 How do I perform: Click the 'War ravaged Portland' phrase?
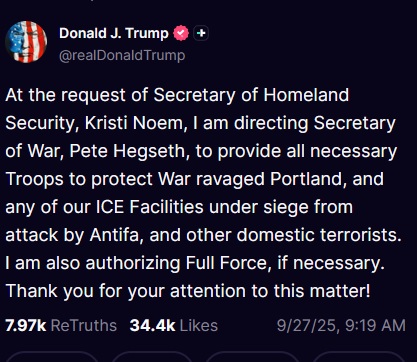pos(250,179)
